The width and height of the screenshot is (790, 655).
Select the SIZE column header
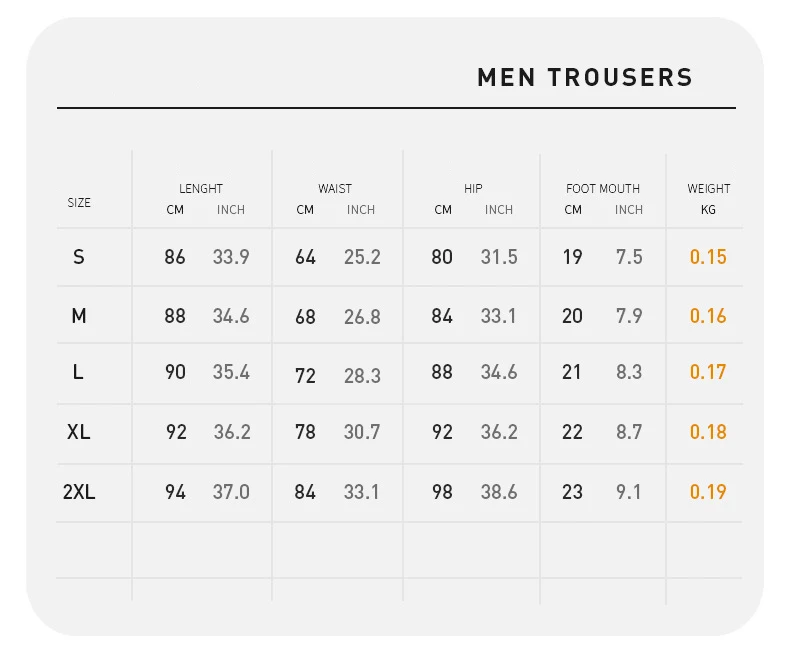[x=79, y=202]
